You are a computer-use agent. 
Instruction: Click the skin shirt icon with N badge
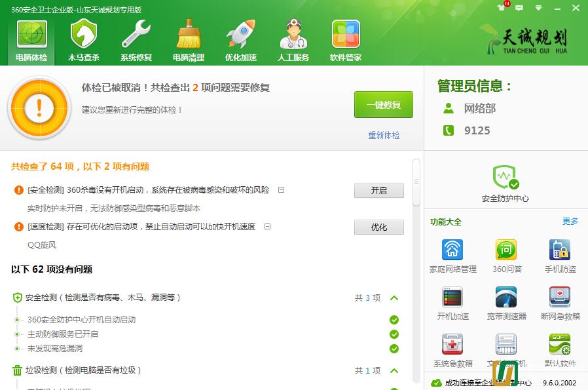[502, 7]
